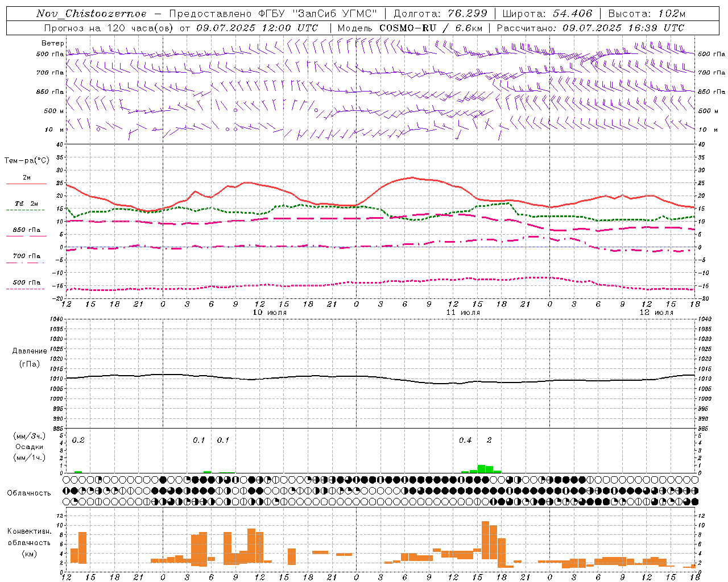
Task: Select the latitude value 'Широта: 54.406'
Action: click(x=547, y=14)
